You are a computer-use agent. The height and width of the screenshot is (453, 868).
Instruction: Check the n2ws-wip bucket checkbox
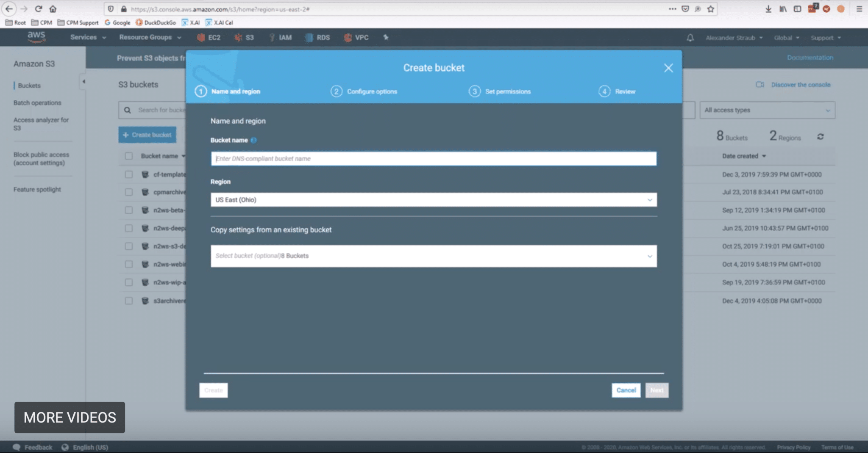coord(129,282)
